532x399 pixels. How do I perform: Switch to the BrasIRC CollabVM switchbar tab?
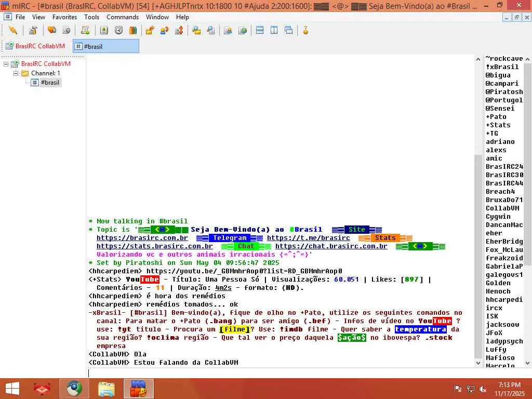point(36,46)
